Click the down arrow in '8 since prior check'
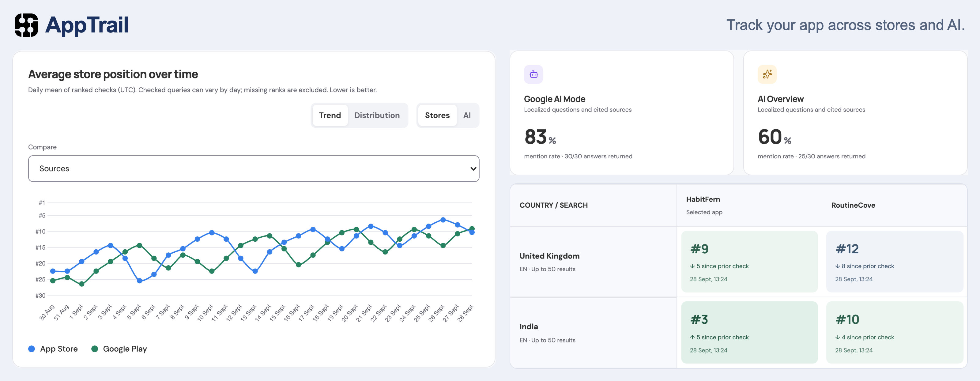 pos(837,266)
